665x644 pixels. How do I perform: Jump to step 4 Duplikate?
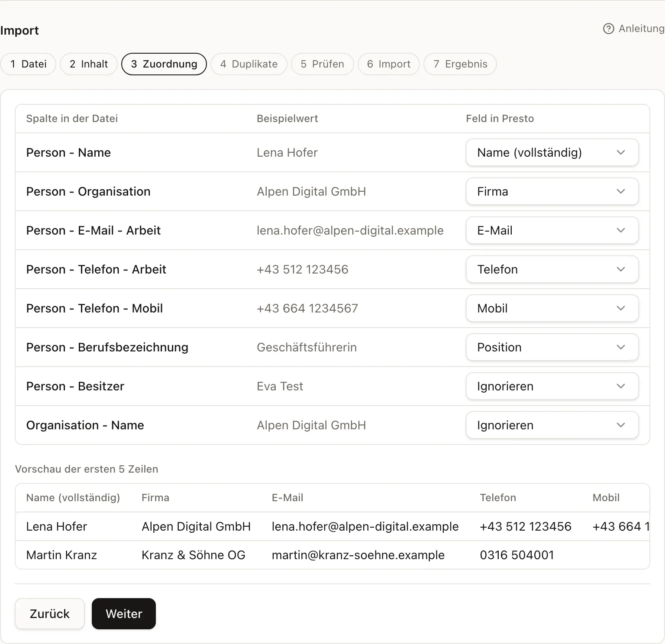coord(249,64)
